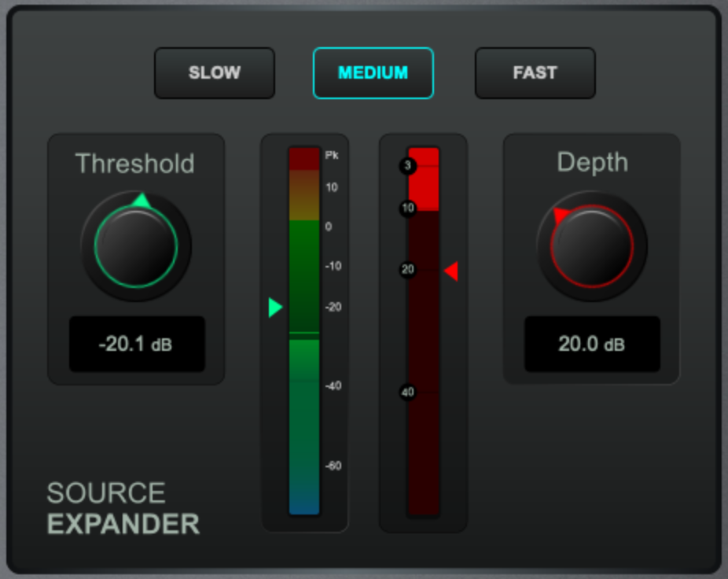Click the -20.1 dB threshold value field
Viewport: 728px width, 579px height.
[137, 344]
